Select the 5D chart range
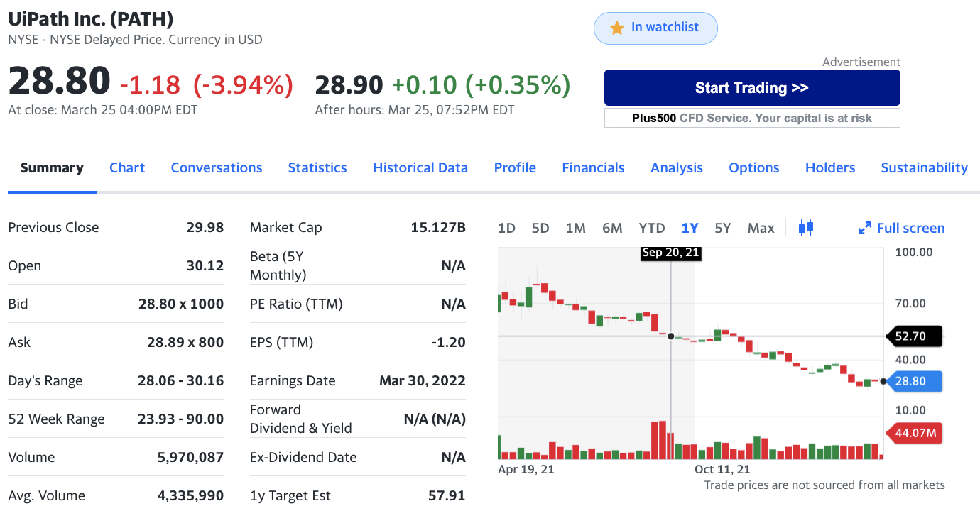The image size is (980, 528). point(540,228)
